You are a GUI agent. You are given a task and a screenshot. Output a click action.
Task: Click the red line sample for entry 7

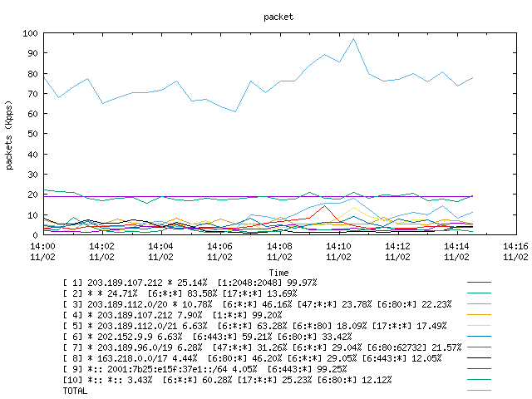click(x=479, y=347)
